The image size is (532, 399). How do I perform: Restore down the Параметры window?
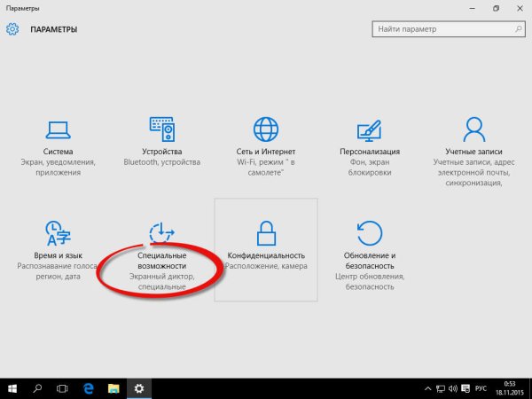496,9
